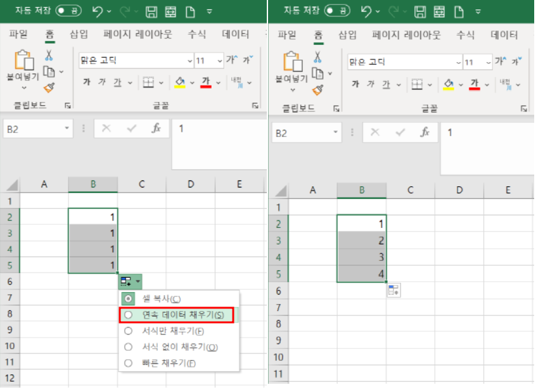Apply yellow fill color in left window
Screen dimensions: 538x392
(180, 83)
